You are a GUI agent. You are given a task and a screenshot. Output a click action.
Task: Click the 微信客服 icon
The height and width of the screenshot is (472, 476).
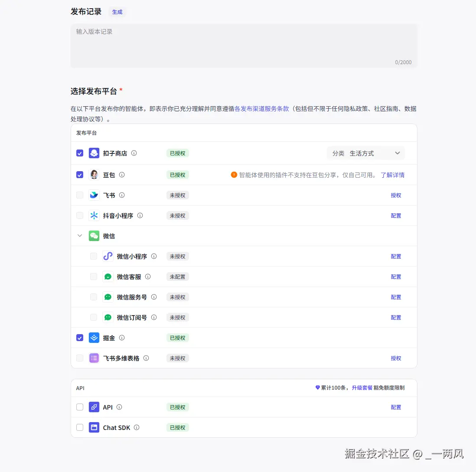click(108, 277)
